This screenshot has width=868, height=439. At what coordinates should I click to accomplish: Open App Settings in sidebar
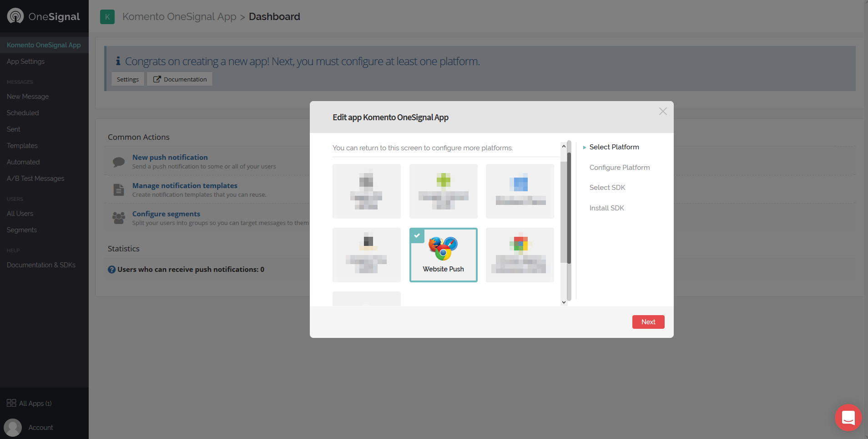[x=25, y=61]
